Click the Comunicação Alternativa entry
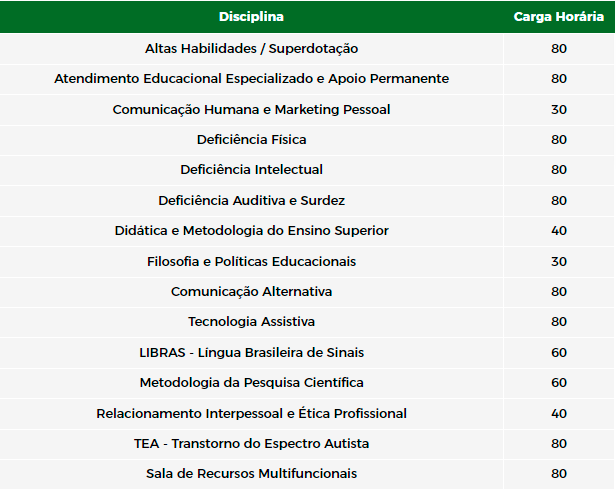Viewport: 616px width, 490px height. tap(251, 292)
